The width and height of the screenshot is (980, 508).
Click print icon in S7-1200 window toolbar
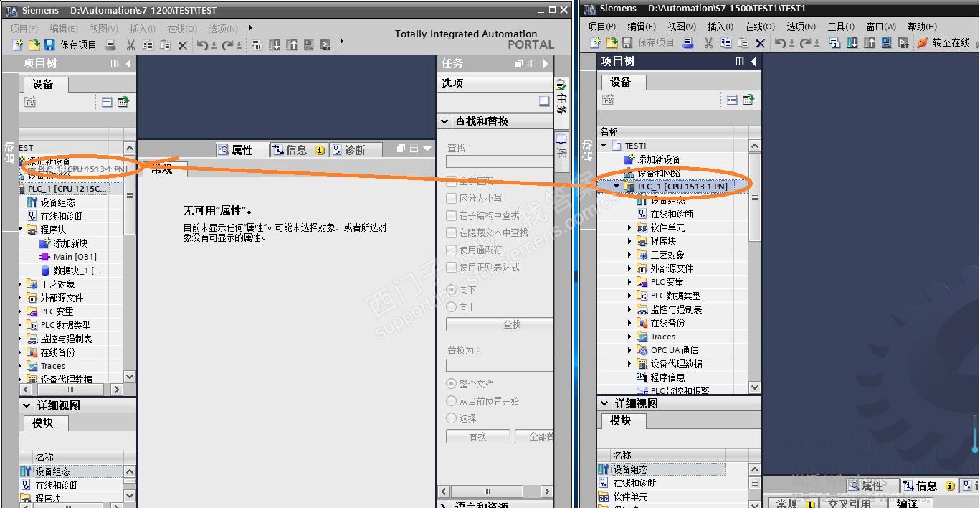110,45
